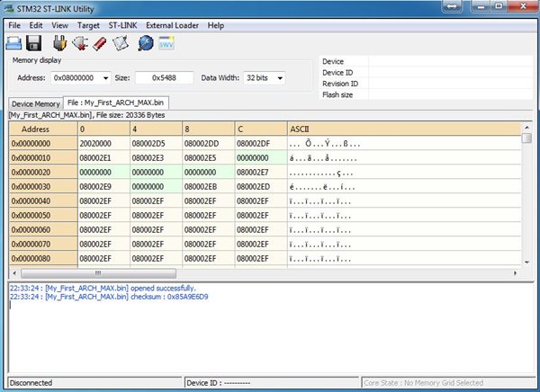Open the View menu
Viewport: 540px width, 392px height.
[x=59, y=25]
